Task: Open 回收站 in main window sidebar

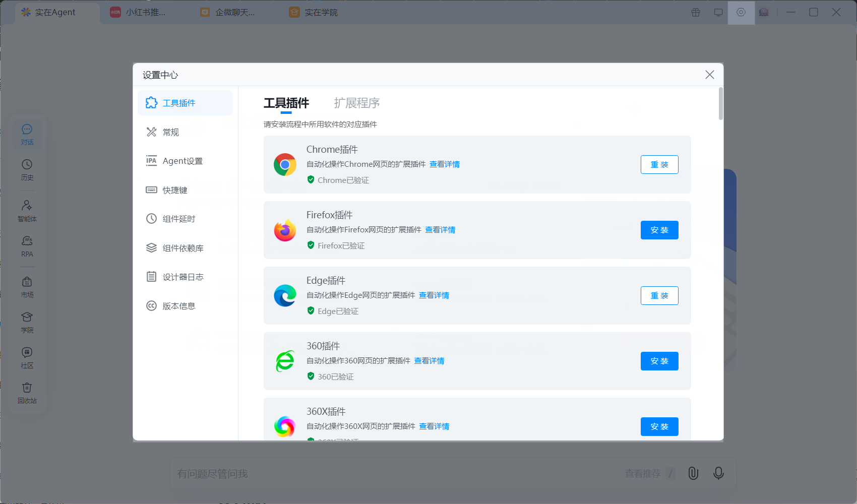Action: pyautogui.click(x=27, y=393)
